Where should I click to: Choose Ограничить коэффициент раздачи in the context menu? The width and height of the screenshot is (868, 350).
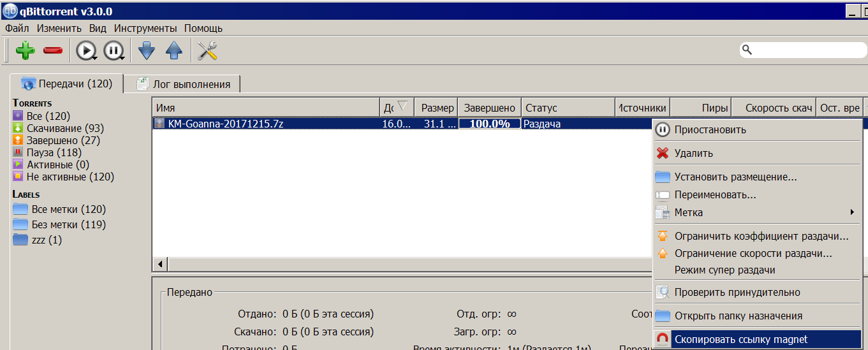[x=757, y=236]
